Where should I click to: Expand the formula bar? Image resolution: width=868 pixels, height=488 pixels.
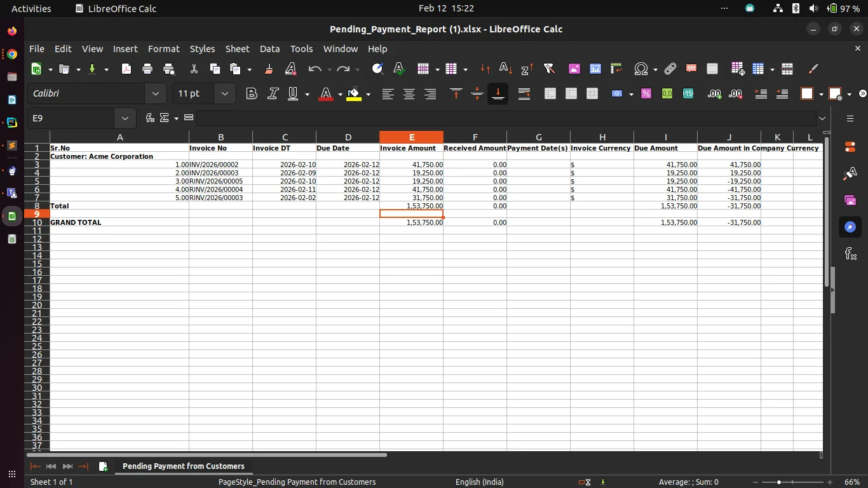(822, 118)
